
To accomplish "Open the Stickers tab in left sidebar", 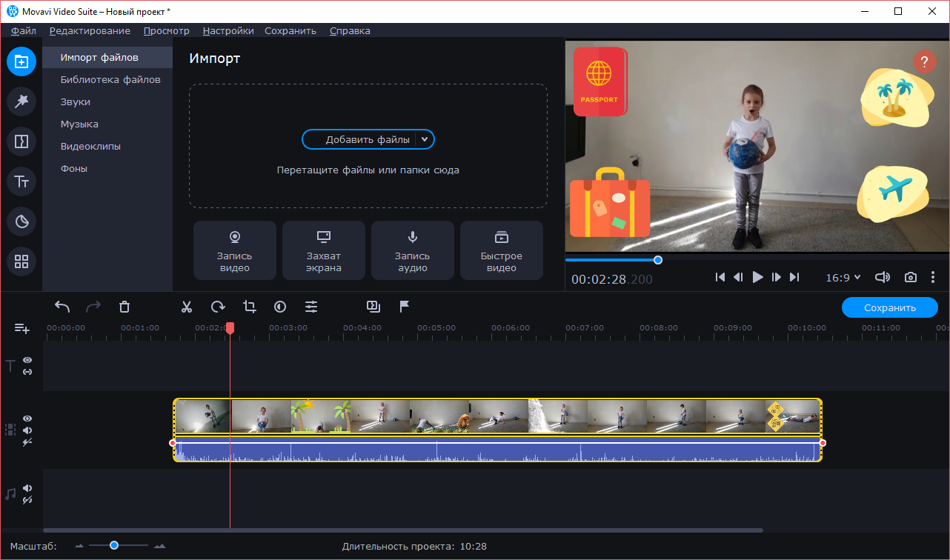I will [21, 221].
